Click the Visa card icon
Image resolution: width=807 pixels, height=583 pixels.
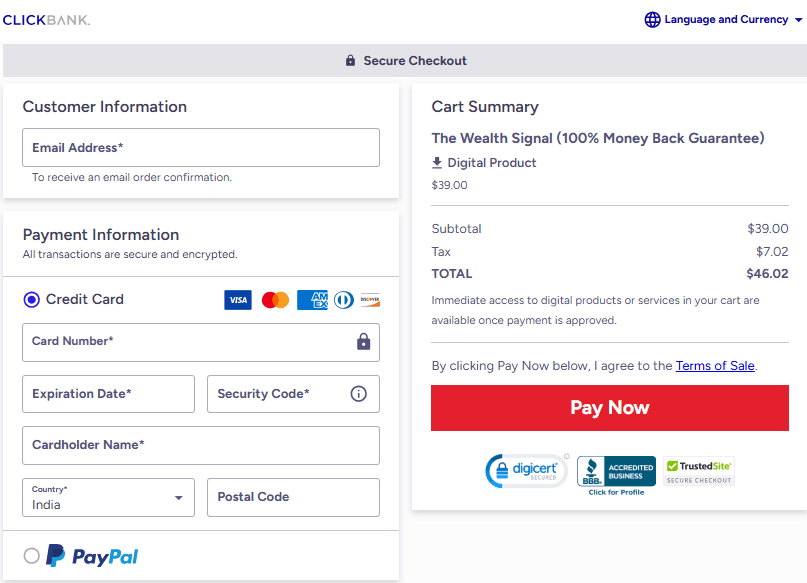(x=238, y=299)
